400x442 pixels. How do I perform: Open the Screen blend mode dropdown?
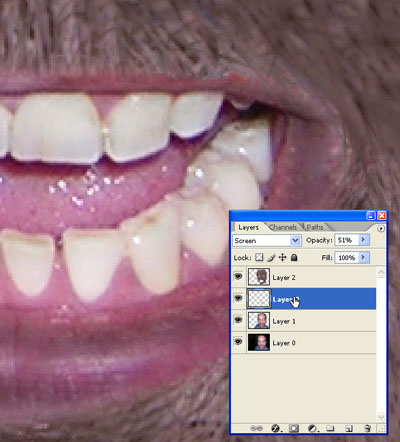[x=267, y=240]
